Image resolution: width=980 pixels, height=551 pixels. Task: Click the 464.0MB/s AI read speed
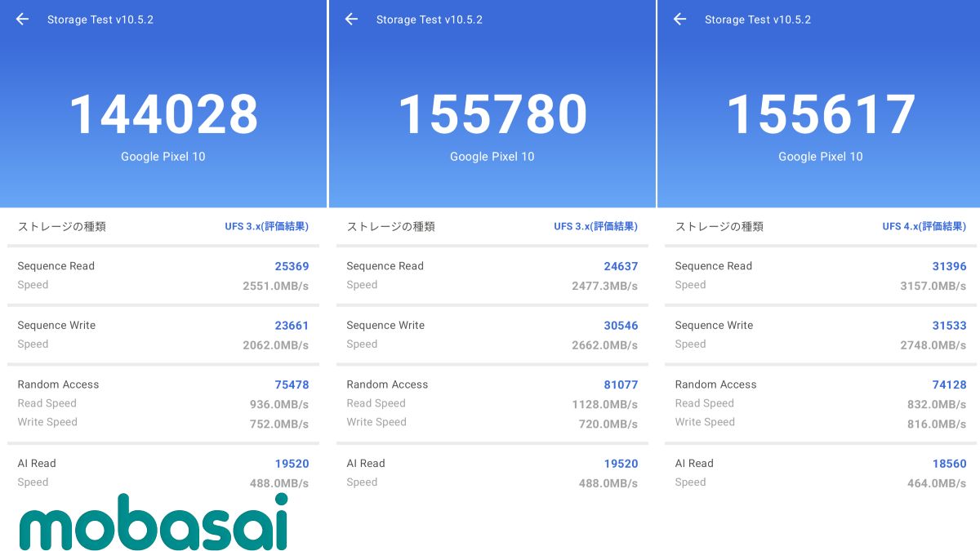click(x=936, y=483)
